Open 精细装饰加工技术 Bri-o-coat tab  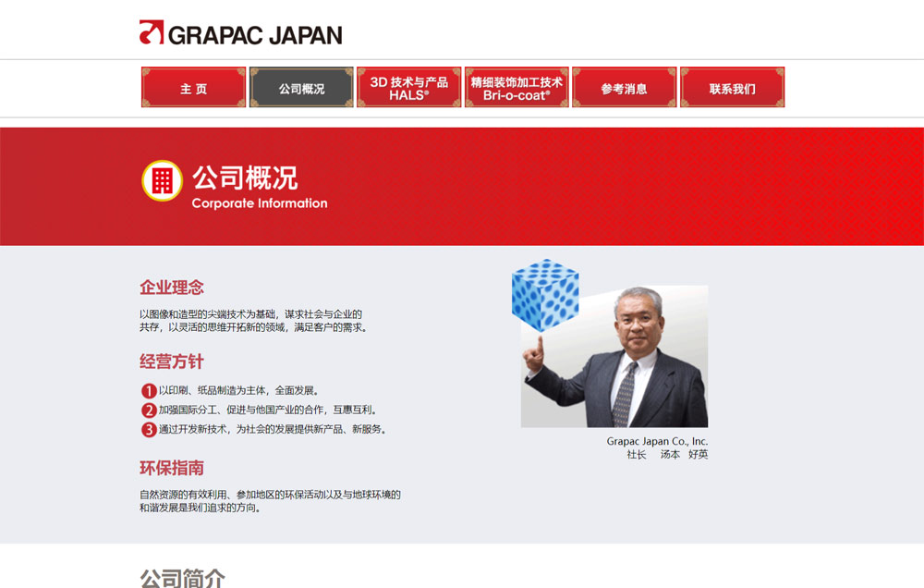point(517,87)
